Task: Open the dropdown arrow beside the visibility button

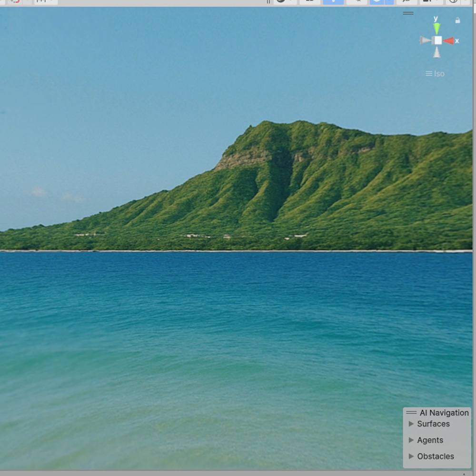Action: pos(389,1)
